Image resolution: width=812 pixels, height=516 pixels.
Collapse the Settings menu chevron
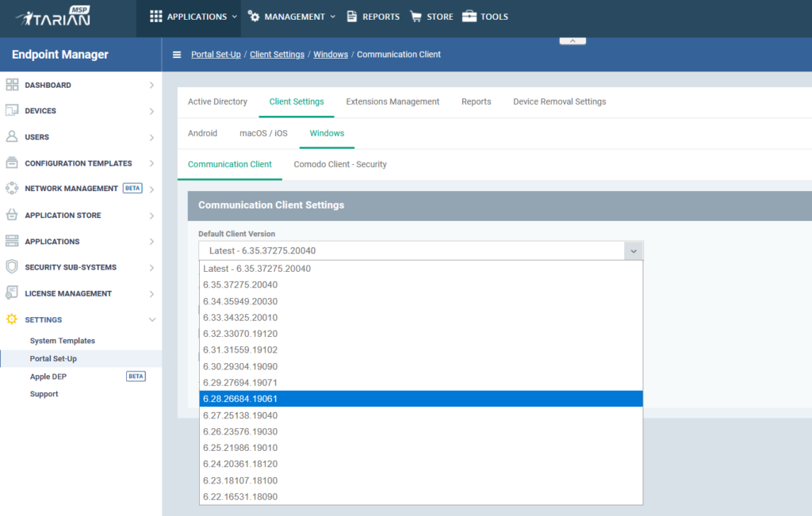pyautogui.click(x=151, y=320)
